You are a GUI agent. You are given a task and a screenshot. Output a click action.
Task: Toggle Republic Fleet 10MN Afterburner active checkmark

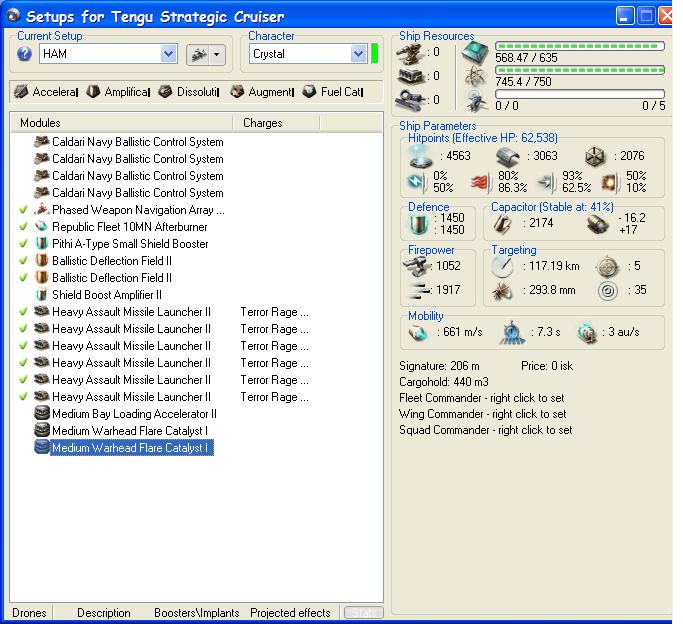pyautogui.click(x=24, y=227)
